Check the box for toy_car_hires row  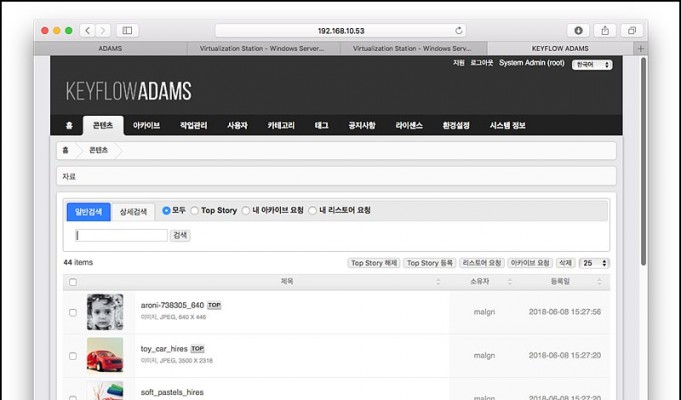click(x=73, y=356)
